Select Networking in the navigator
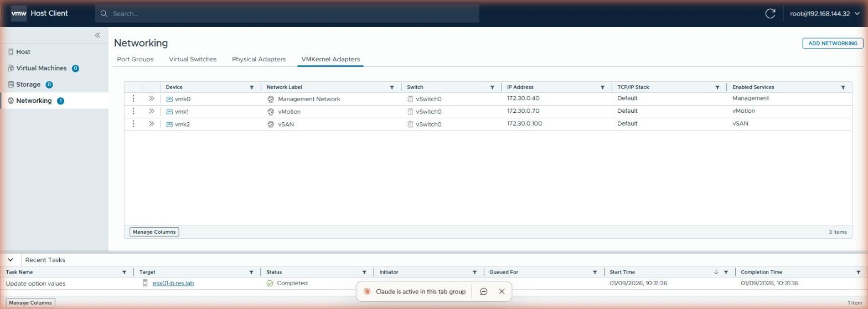Viewport: 868px width, 309px height. coord(34,101)
